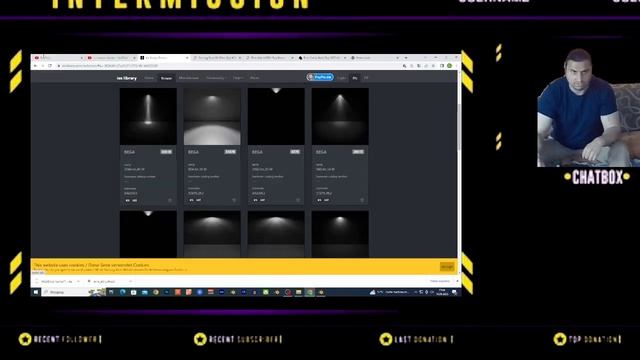The width and height of the screenshot is (640, 360).
Task: Open the notification center in system tray
Action: pos(454,292)
